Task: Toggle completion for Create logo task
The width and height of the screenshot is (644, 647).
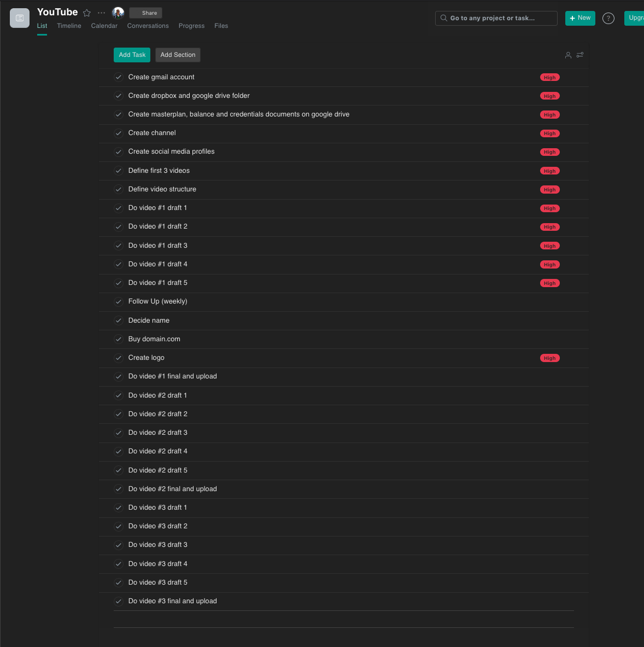Action: 119,358
